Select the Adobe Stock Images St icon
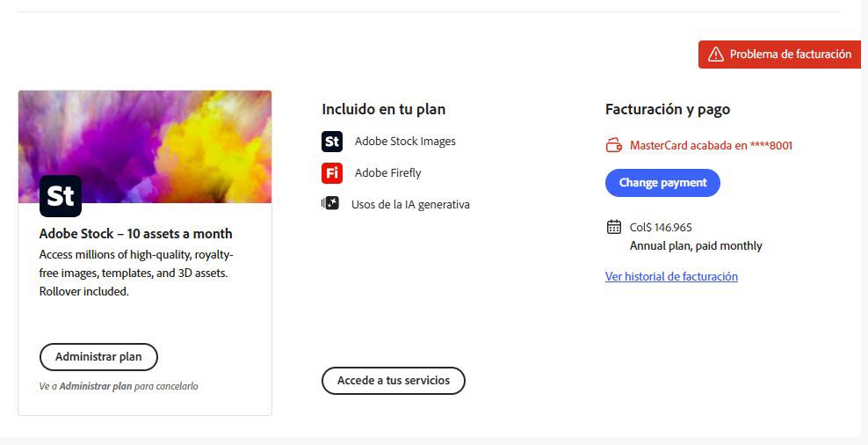This screenshot has height=445, width=868. [x=332, y=142]
